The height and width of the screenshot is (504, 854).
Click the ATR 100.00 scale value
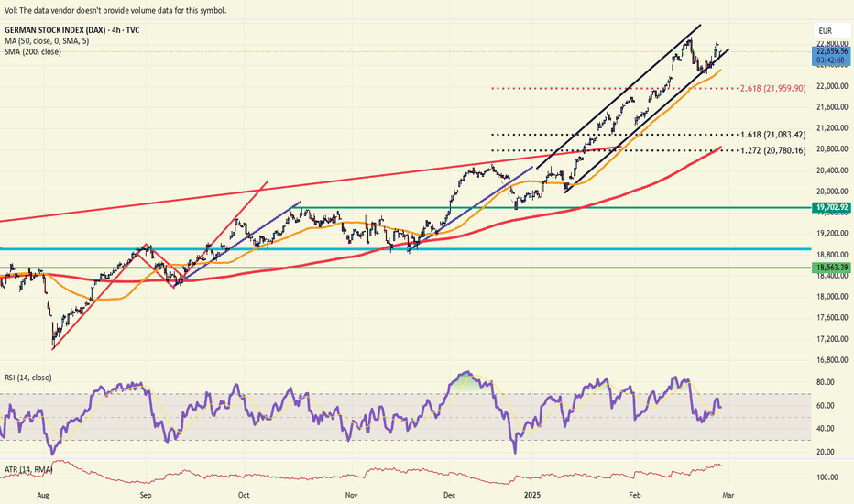827,477
